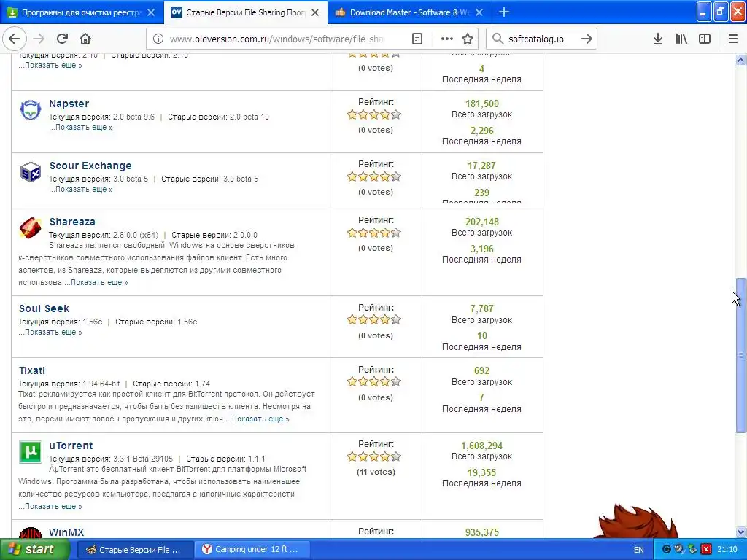Image resolution: width=747 pixels, height=560 pixels.
Task: Open the Scour Exchange link
Action: [90, 166]
